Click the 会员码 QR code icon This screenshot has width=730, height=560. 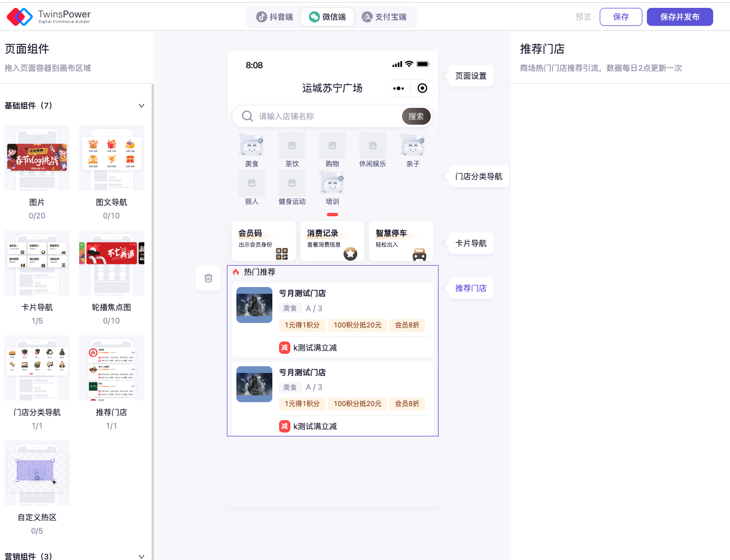pos(282,254)
